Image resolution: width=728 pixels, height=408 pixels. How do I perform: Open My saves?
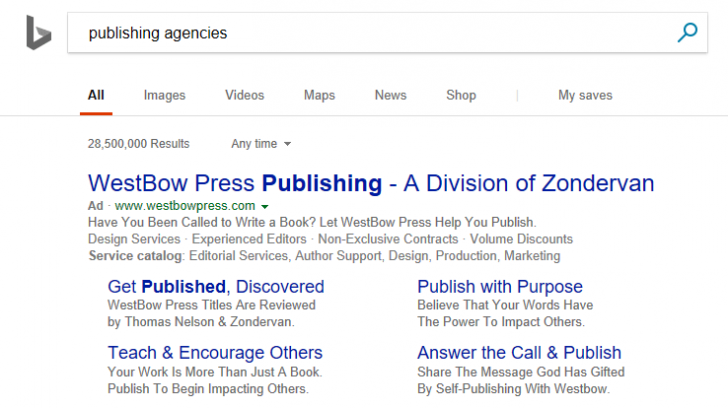point(585,95)
